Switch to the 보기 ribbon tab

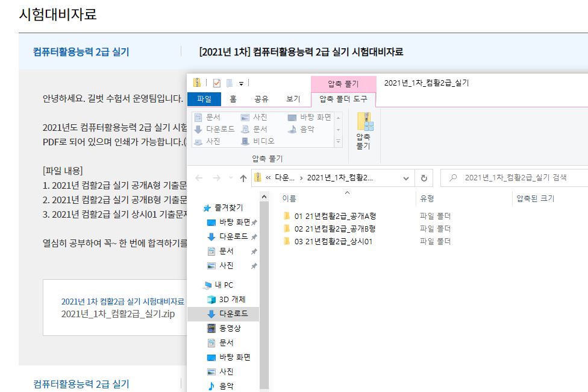pos(293,99)
